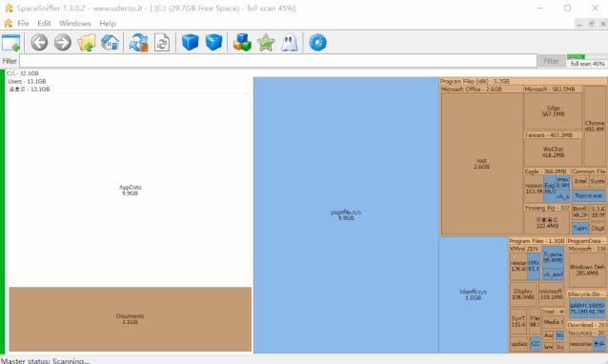
Task: Start a new master scan with the blue arrows icon
Action: coord(138,43)
